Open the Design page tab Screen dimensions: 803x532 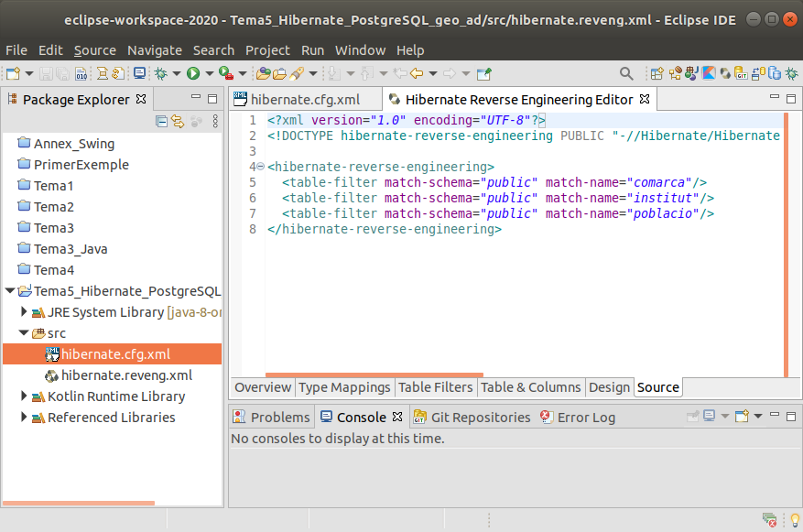(x=609, y=387)
